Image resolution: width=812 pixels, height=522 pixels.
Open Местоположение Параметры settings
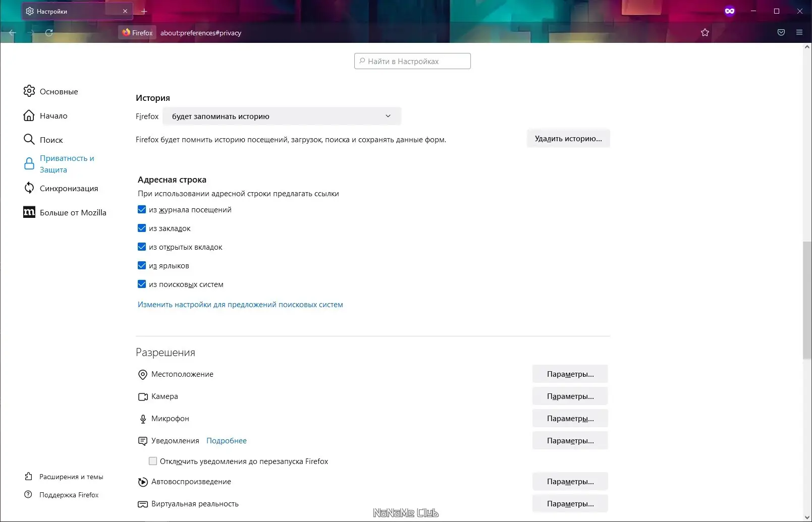point(570,374)
